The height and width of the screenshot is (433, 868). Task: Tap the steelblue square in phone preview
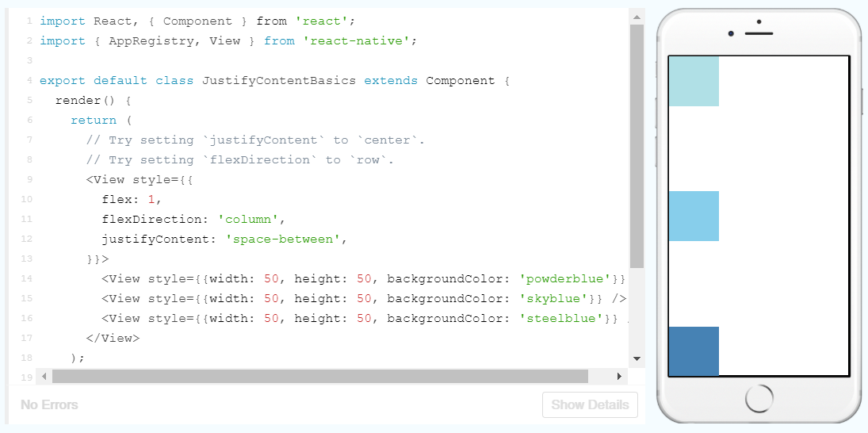tap(694, 351)
